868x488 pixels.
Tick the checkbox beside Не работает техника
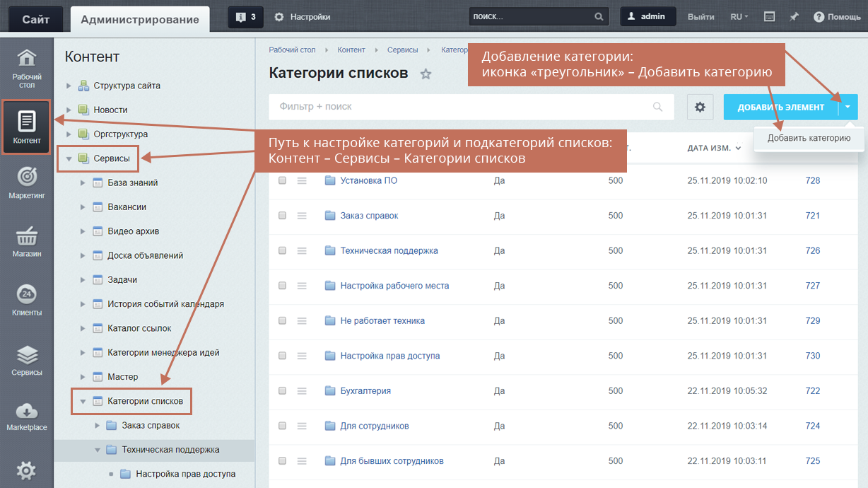283,321
